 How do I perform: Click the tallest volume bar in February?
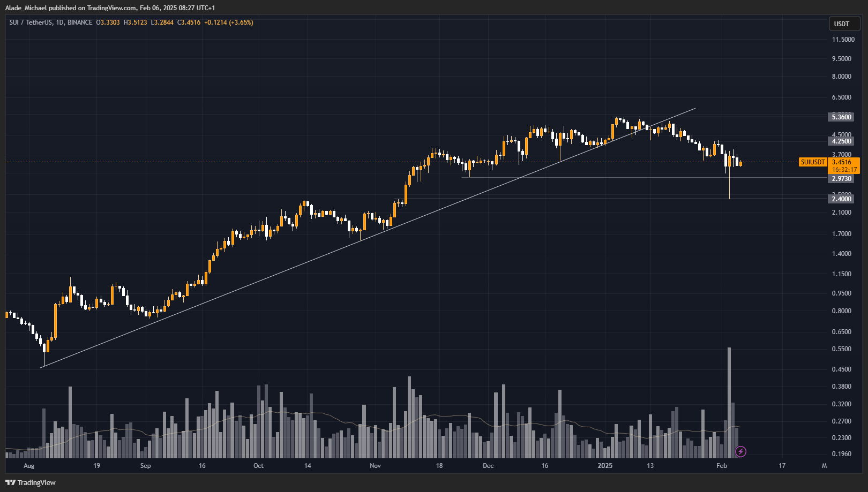pyautogui.click(x=729, y=402)
